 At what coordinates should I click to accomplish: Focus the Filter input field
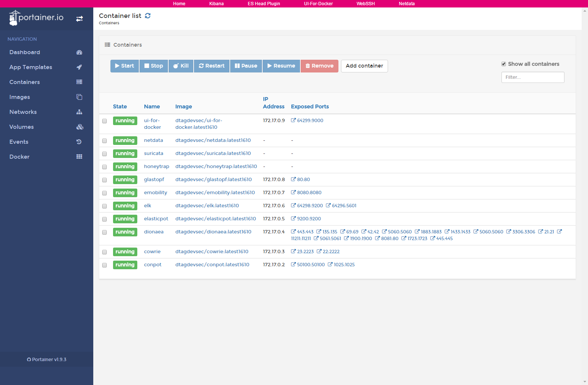point(533,77)
